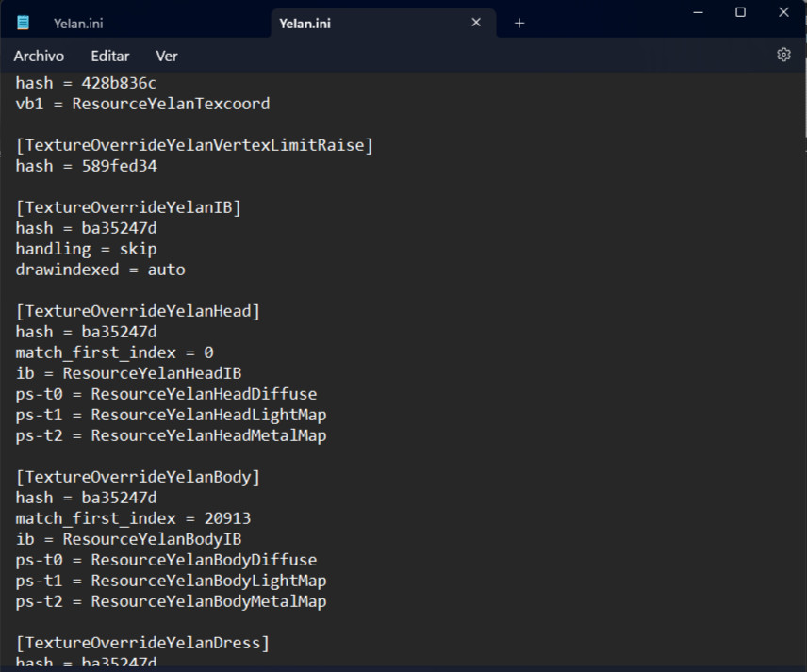This screenshot has width=807, height=672.
Task: Add a new tab with the plus icon
Action: 519,23
